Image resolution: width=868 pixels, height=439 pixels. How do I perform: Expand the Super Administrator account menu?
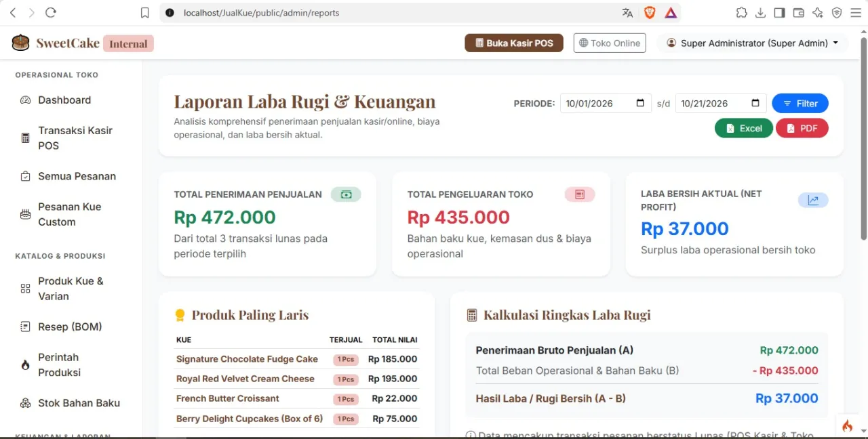pyautogui.click(x=753, y=43)
